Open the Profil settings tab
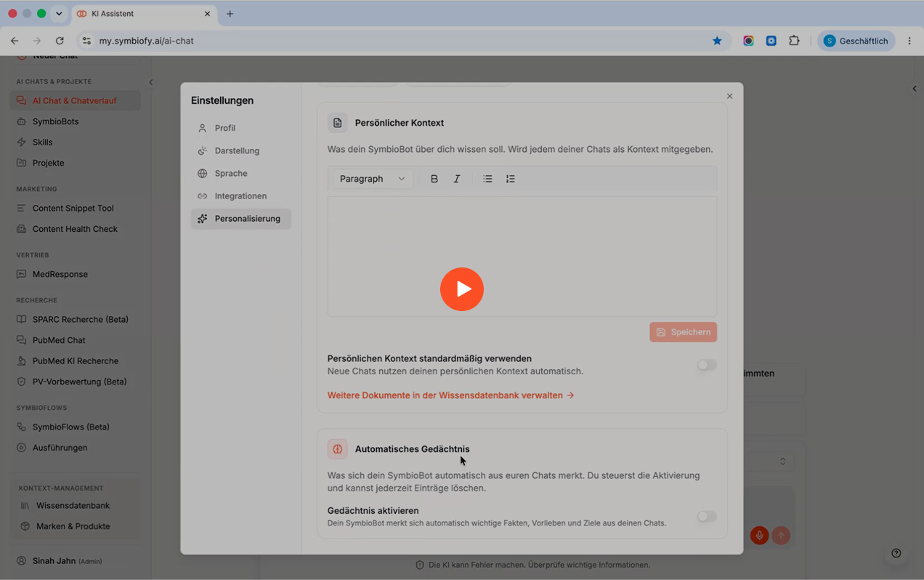This screenshot has height=580, width=924. pos(241,128)
